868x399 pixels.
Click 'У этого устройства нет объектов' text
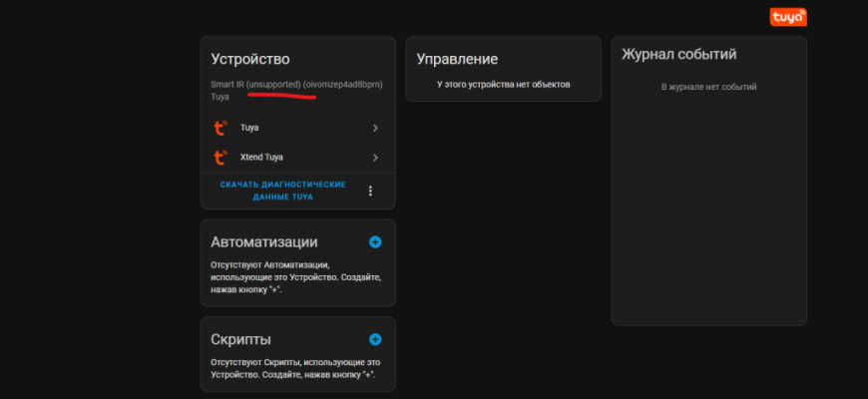[503, 85]
